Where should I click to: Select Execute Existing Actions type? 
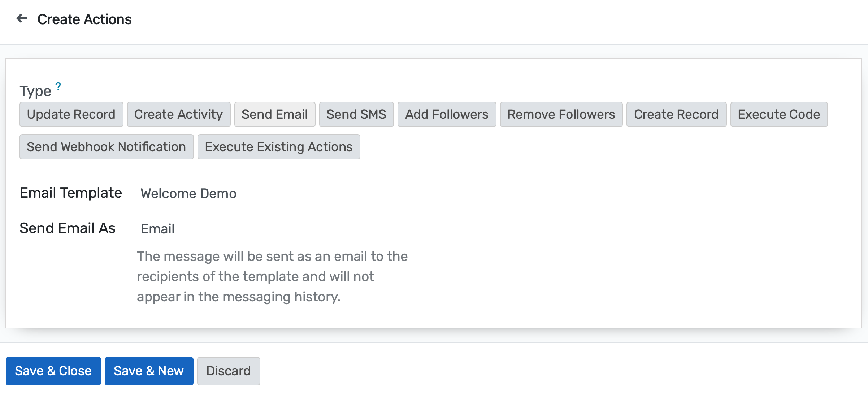(278, 146)
